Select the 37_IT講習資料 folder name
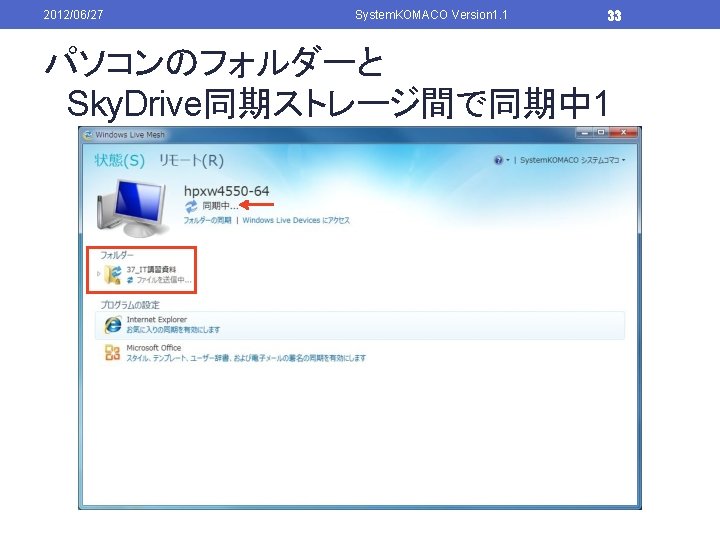This screenshot has width=720, height=540. click(151, 270)
